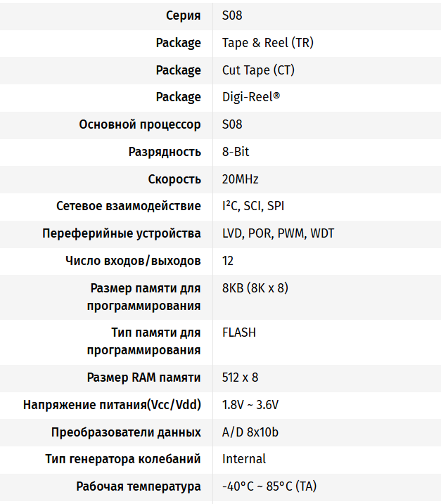Click the "Число входов/выходов" label
This screenshot has height=504, width=441.
(133, 261)
